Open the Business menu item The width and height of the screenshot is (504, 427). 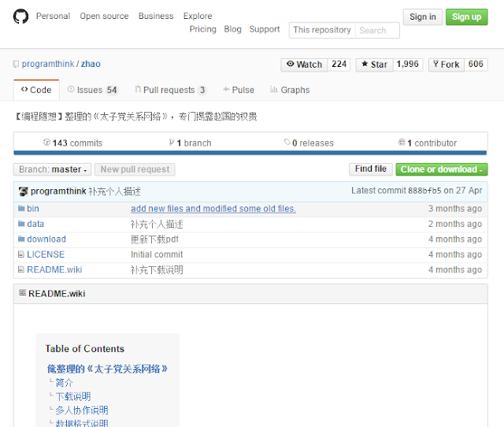click(156, 16)
